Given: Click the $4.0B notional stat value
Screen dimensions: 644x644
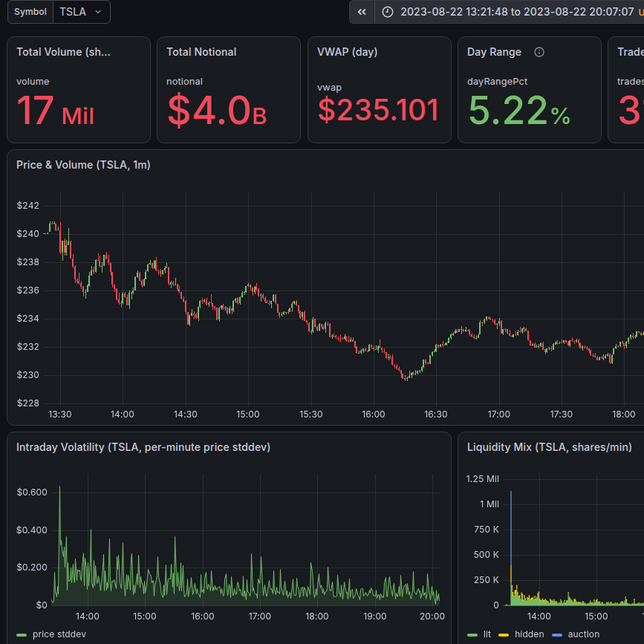Looking at the screenshot, I should 218,111.
